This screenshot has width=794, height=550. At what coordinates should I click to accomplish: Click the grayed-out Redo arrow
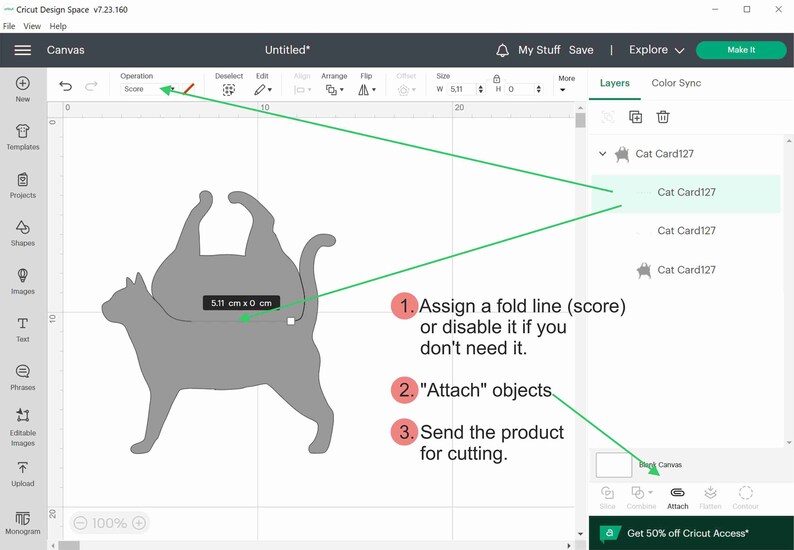coord(91,86)
